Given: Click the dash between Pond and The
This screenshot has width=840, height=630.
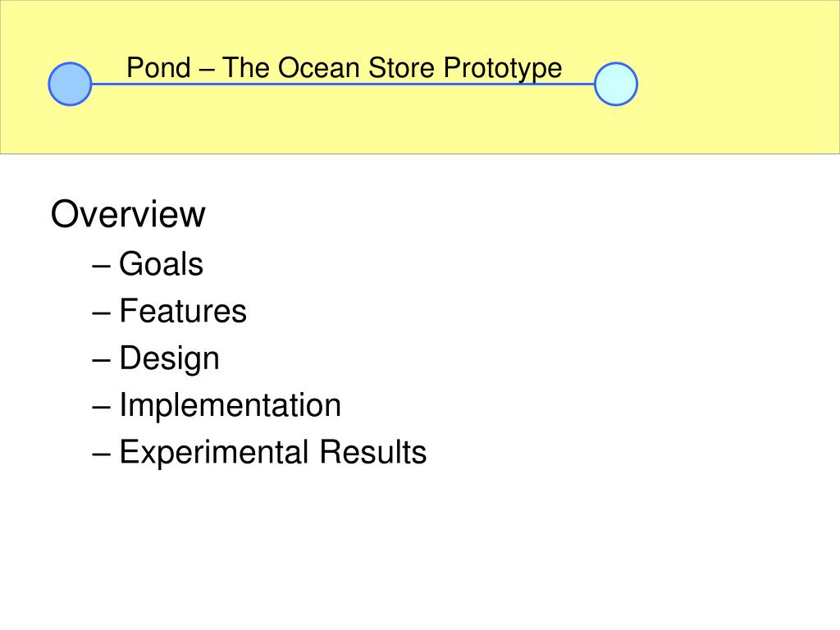Looking at the screenshot, I should 206,70.
